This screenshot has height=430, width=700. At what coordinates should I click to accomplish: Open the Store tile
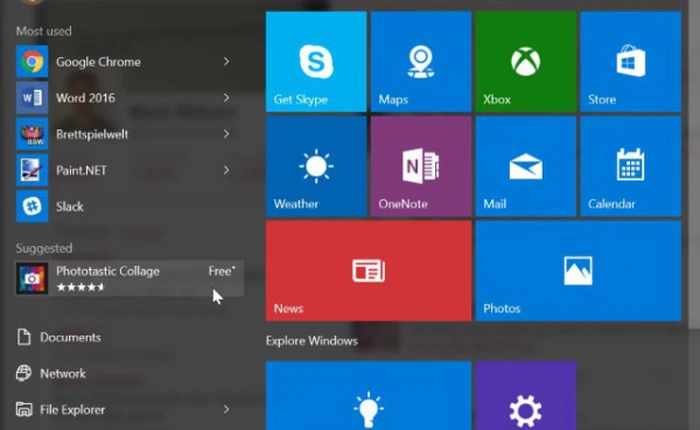coord(631,62)
